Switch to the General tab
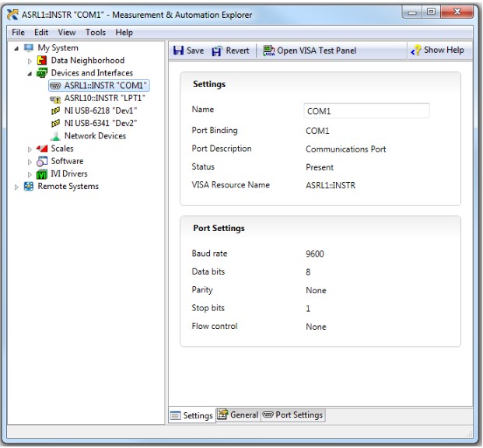The image size is (483, 448). coord(239,415)
